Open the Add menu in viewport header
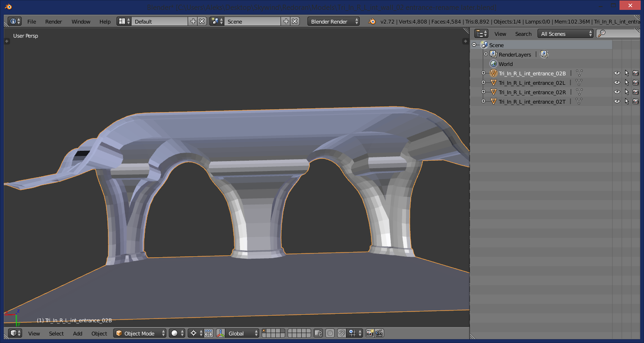Screen dimensions: 644x343 pyautogui.click(x=78, y=334)
